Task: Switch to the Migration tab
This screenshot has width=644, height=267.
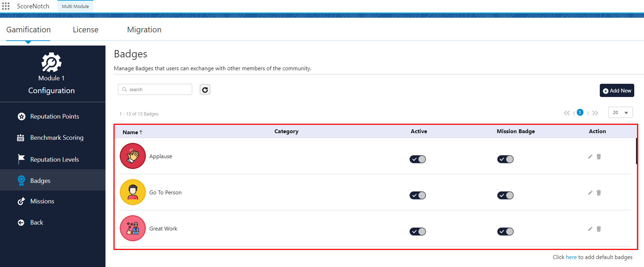Action: click(144, 30)
